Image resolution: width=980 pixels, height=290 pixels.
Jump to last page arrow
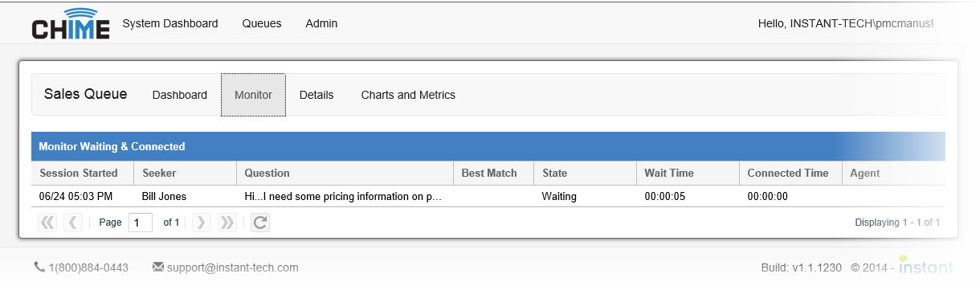227,223
